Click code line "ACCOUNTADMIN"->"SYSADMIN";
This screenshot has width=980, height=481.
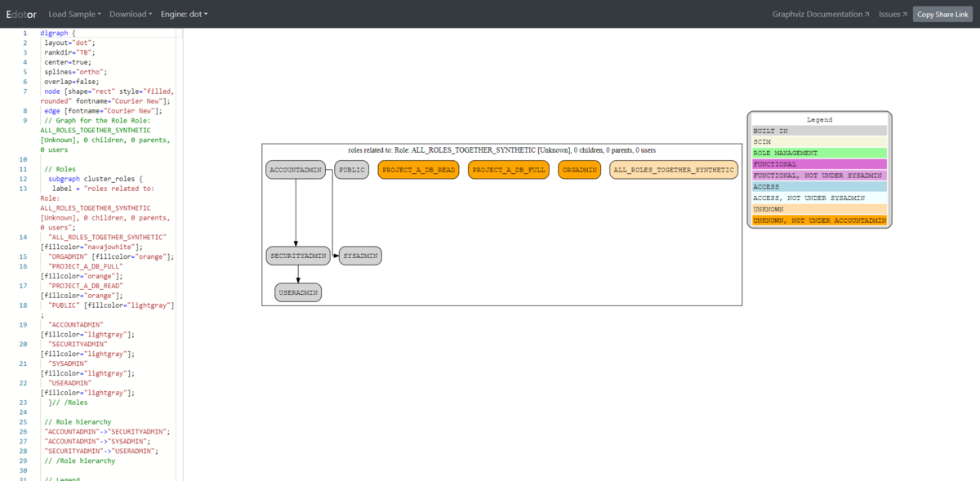tap(97, 442)
